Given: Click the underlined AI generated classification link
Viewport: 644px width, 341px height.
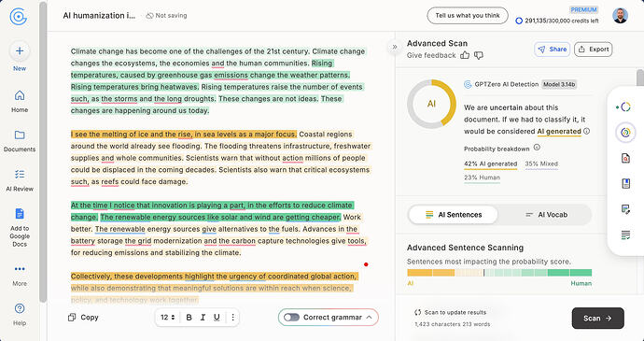Looking at the screenshot, I should 559,131.
